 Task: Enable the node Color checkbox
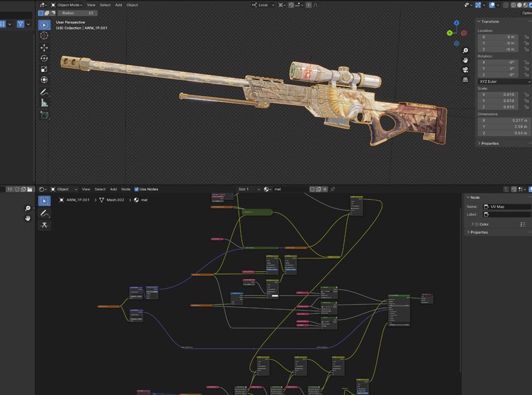click(x=476, y=224)
